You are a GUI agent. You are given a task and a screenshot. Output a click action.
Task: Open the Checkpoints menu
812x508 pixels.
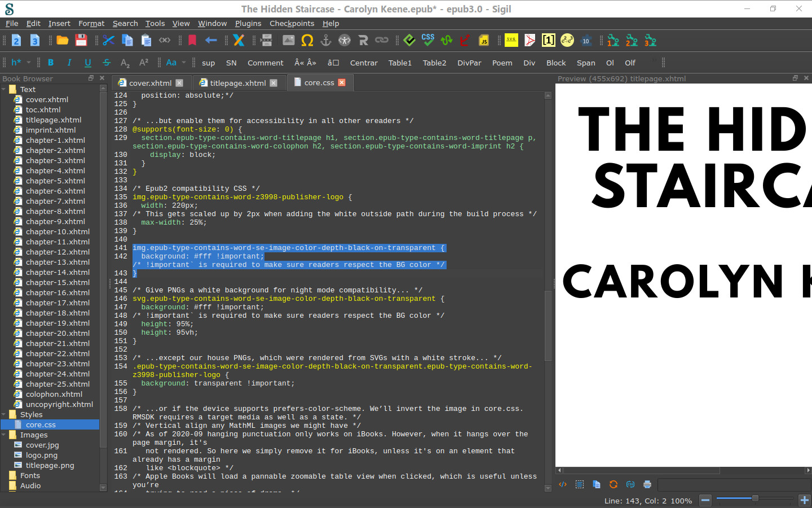point(292,23)
